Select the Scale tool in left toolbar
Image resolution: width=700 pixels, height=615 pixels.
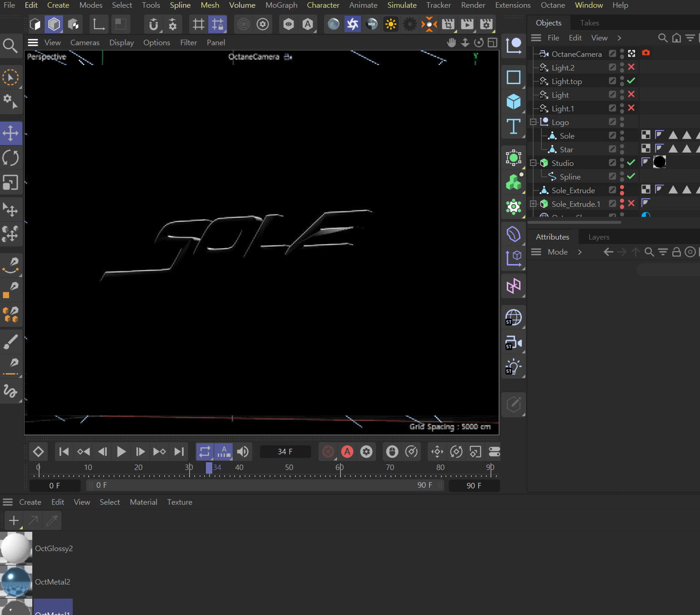pos(11,183)
